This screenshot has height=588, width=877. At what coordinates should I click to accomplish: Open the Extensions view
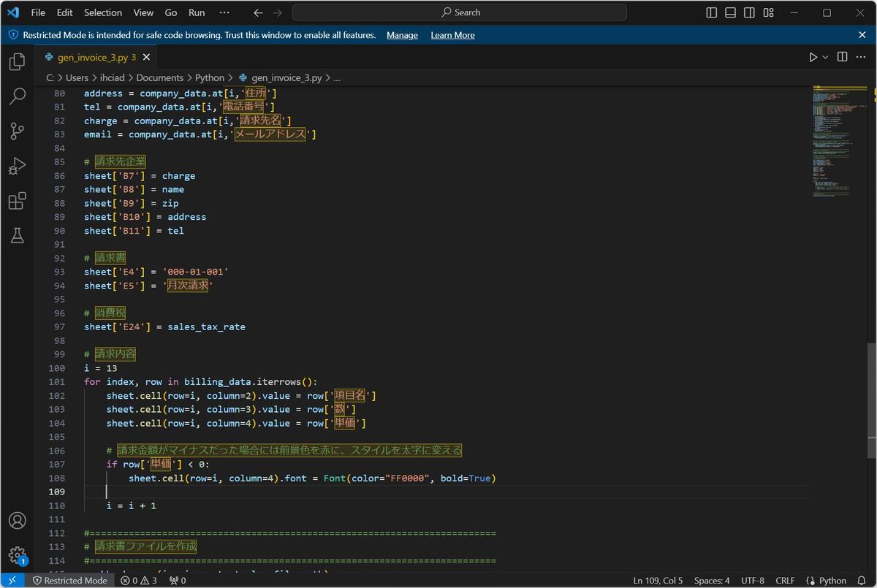(x=17, y=201)
